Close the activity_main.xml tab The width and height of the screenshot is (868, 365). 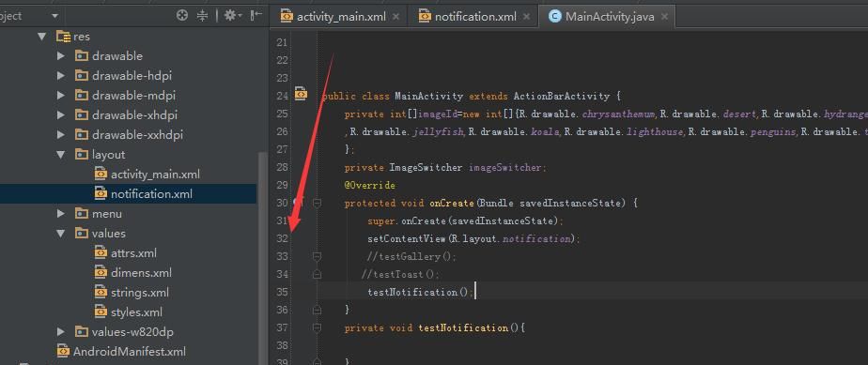[x=395, y=17]
